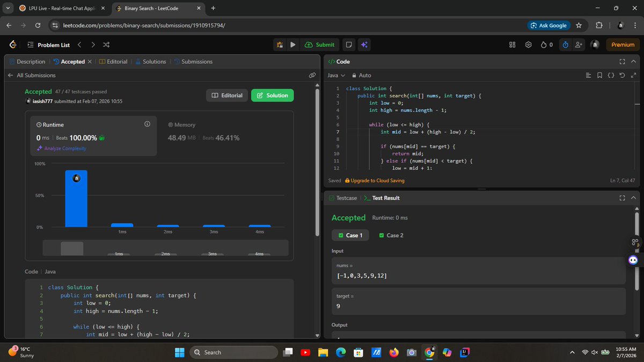The image size is (644, 362).
Task: Click the floating shortcuts widget icon
Action: [x=635, y=243]
